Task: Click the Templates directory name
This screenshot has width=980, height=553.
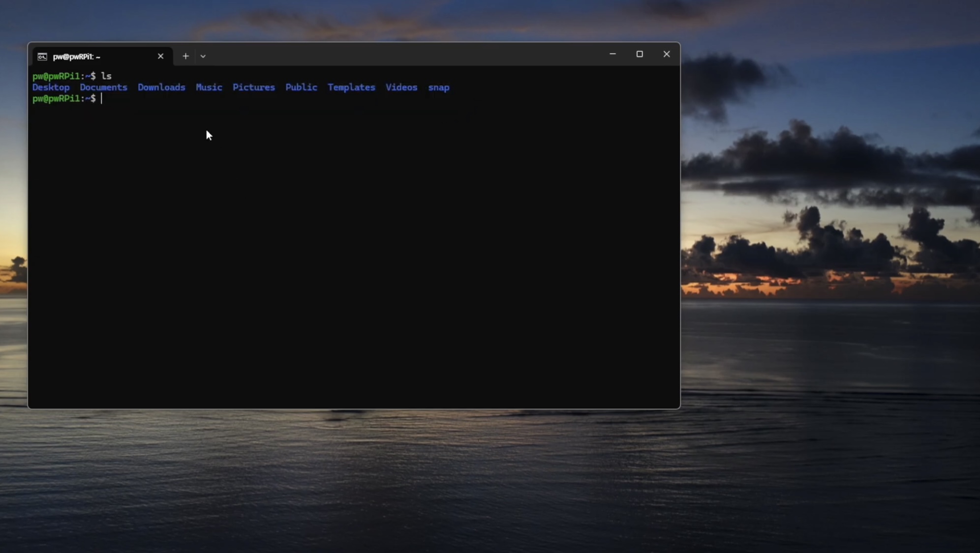Action: [x=351, y=87]
